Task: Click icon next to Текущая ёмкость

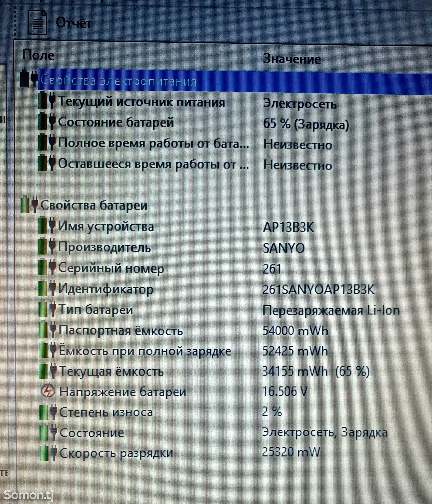Action: (x=48, y=371)
